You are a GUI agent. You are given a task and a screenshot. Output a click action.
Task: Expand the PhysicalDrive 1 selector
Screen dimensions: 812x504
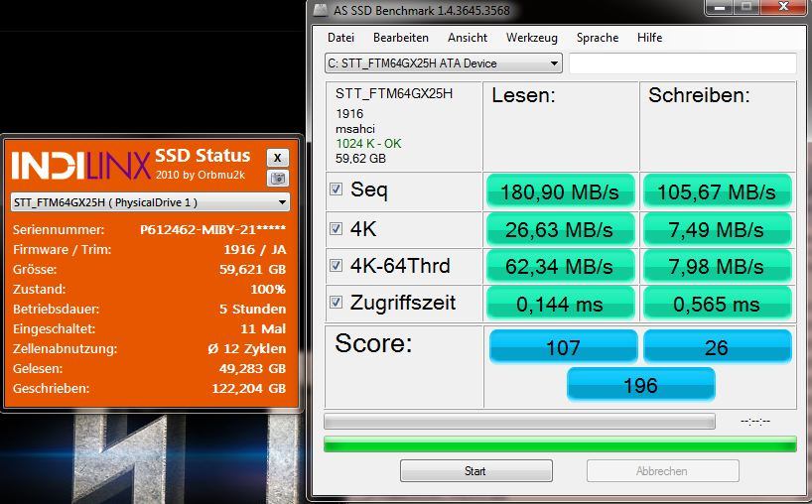pos(150,202)
